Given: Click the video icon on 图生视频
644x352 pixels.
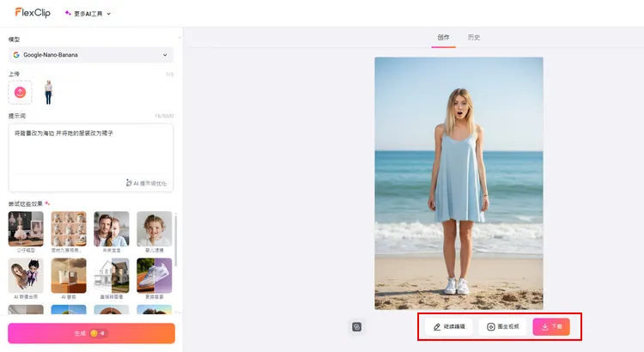Looking at the screenshot, I should (491, 327).
